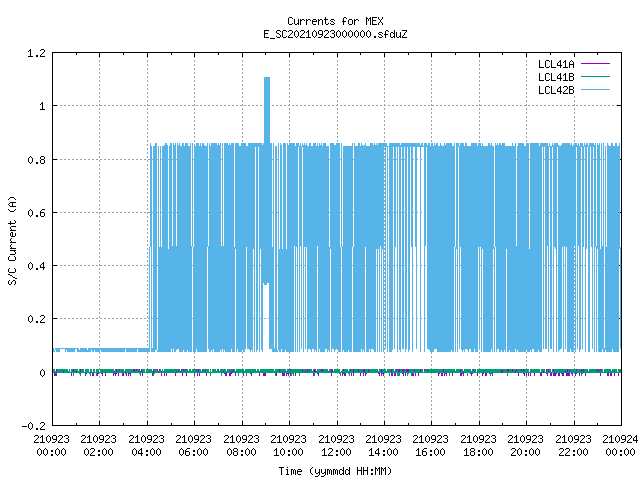Click the y-axis tick value 0
Image resolution: width=640 pixels, height=480 pixels.
[x=42, y=373]
